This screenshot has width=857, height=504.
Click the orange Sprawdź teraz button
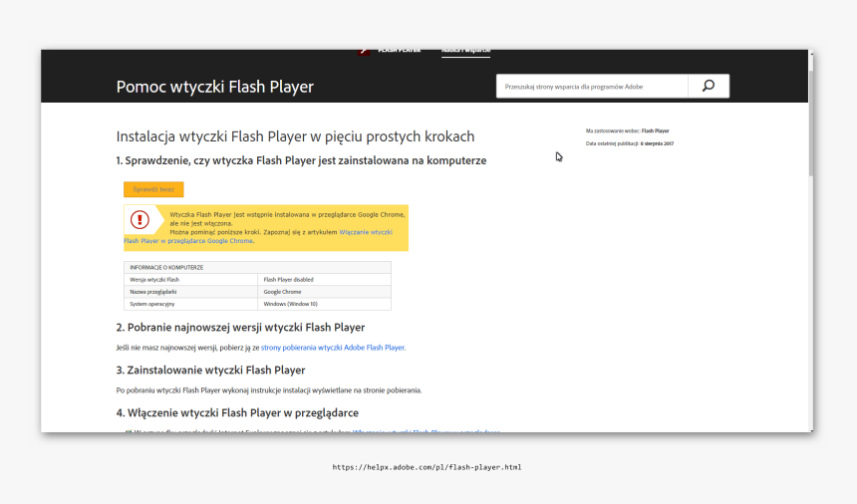tap(153, 189)
